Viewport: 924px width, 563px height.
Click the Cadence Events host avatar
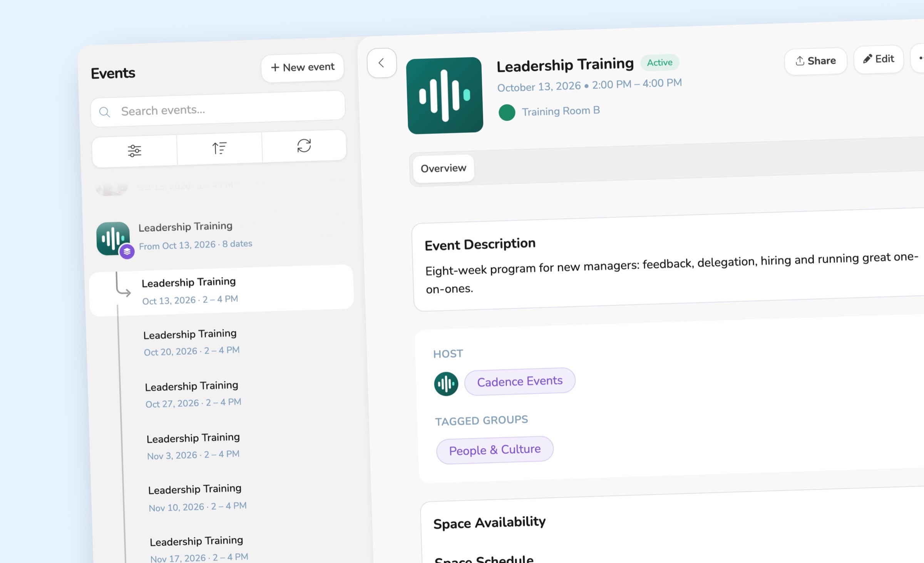(446, 384)
